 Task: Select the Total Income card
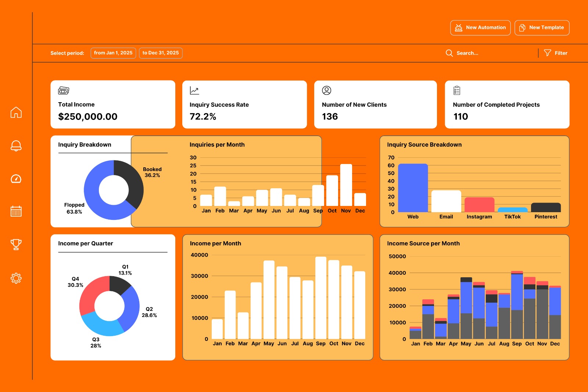click(113, 104)
